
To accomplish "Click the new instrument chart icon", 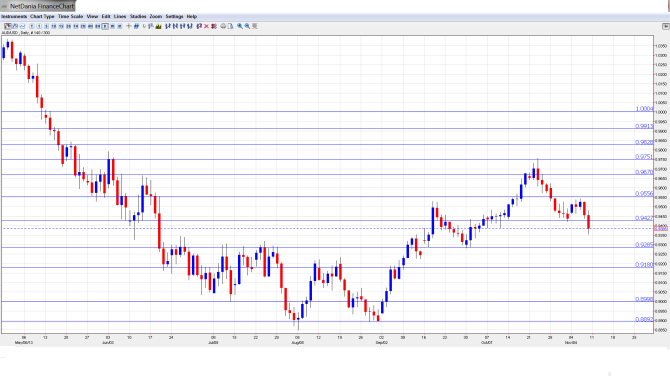I will pos(8,26).
